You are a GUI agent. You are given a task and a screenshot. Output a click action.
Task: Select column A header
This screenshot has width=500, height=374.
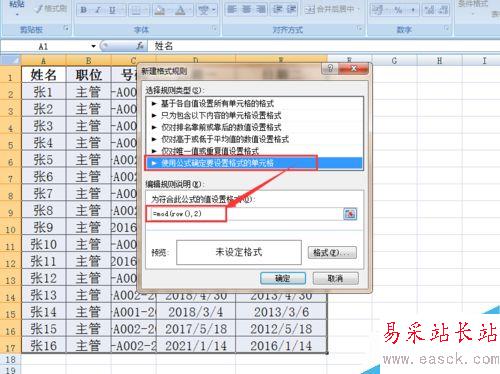pos(43,61)
